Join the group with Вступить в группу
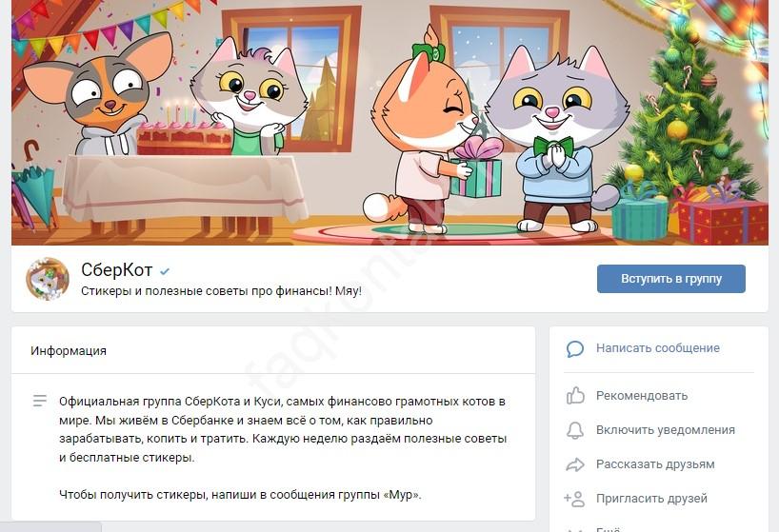The height and width of the screenshot is (532, 779). click(x=671, y=279)
